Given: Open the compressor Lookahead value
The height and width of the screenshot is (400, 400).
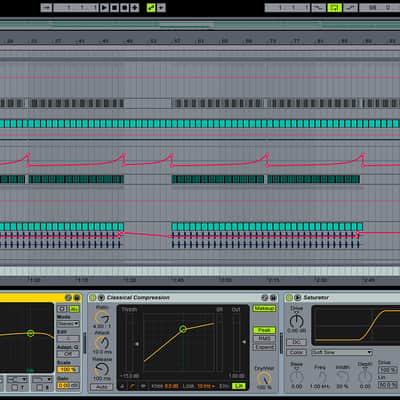Looking at the screenshot, I should [206, 386].
